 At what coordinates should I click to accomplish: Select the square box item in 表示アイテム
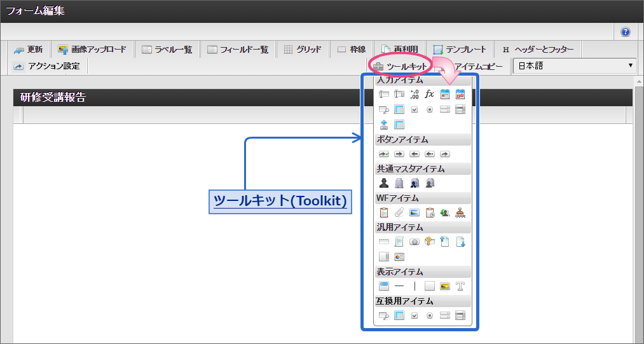click(x=430, y=286)
